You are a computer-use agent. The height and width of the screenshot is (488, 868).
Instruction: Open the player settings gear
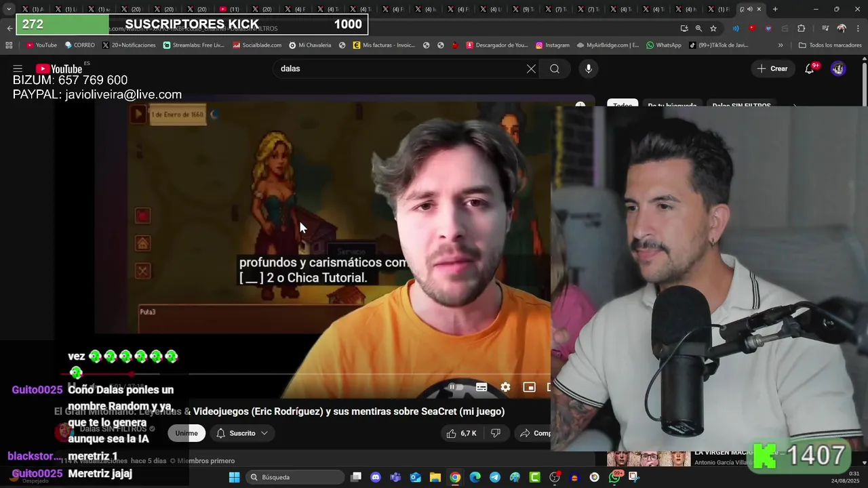[505, 387]
